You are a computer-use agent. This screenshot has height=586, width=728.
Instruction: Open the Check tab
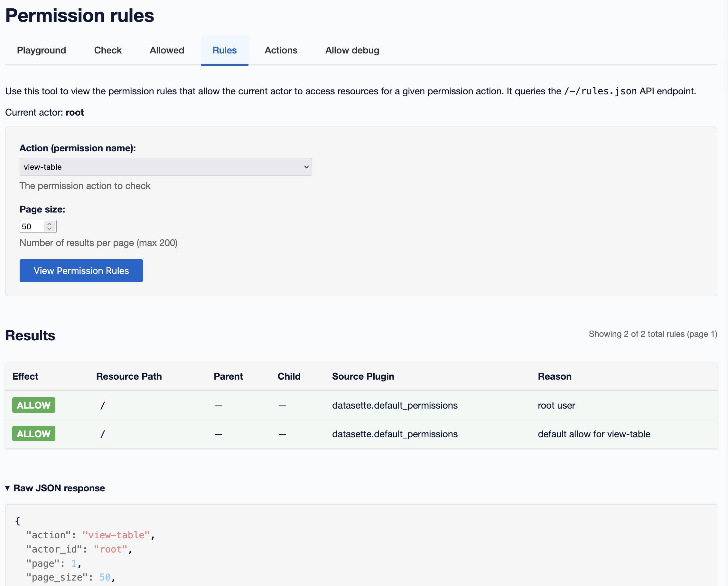(x=108, y=50)
